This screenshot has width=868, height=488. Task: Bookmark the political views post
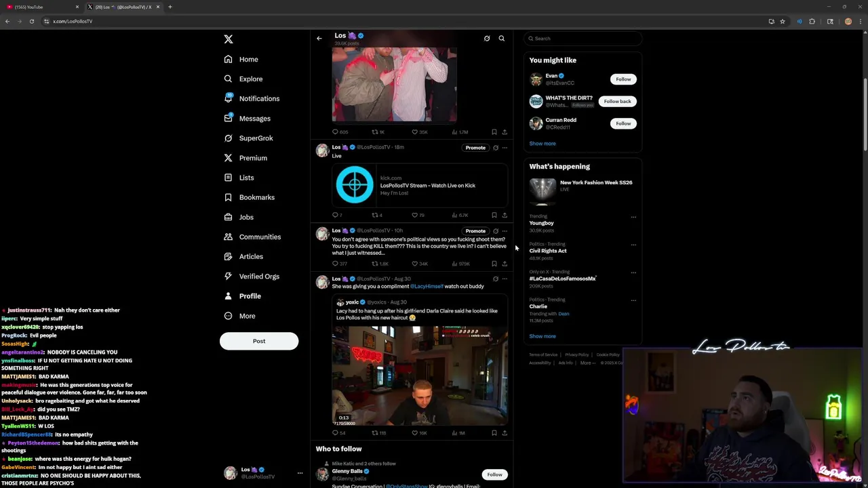tap(494, 264)
